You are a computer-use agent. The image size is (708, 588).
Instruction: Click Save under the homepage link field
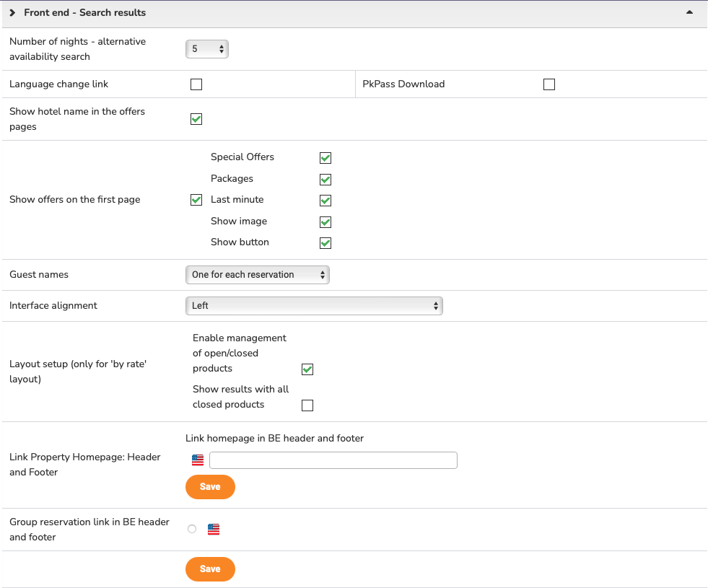(210, 487)
